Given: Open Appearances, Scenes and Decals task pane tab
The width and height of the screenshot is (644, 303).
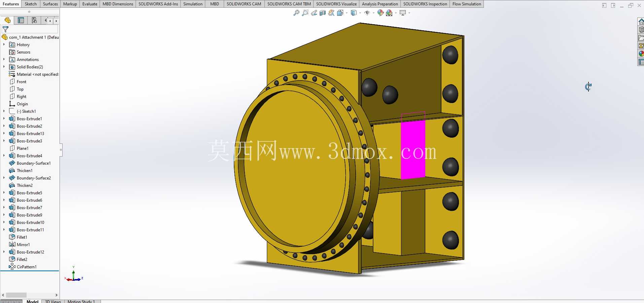Looking at the screenshot, I should [x=641, y=54].
